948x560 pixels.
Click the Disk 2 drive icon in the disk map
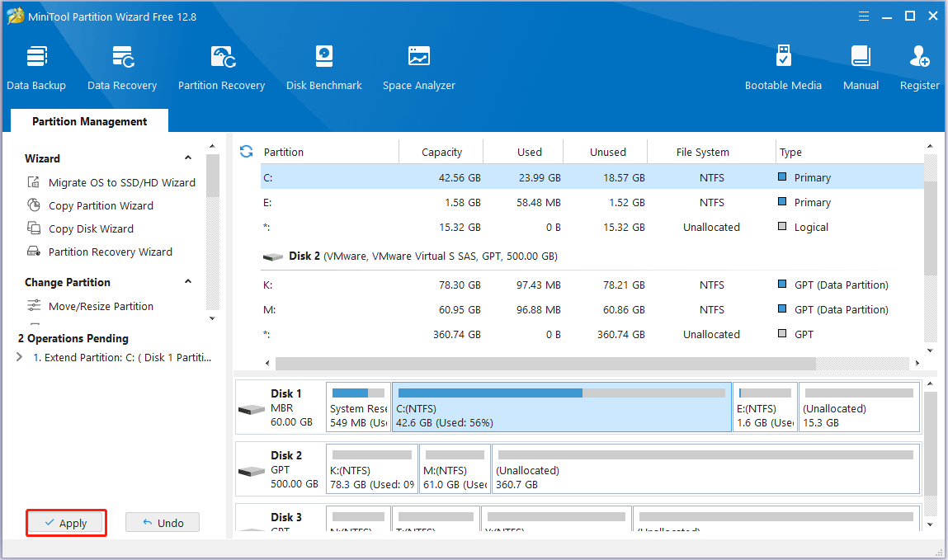[x=252, y=471]
